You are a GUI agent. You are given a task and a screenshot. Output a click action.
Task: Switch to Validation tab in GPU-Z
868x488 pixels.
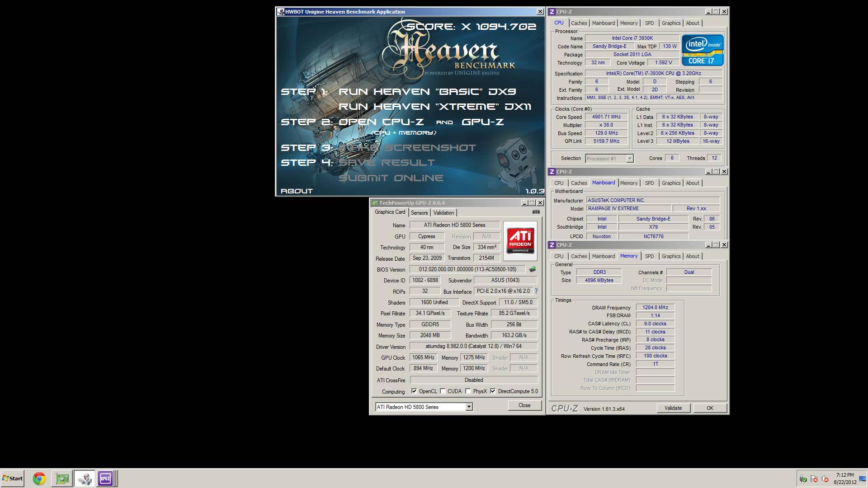[x=443, y=212]
